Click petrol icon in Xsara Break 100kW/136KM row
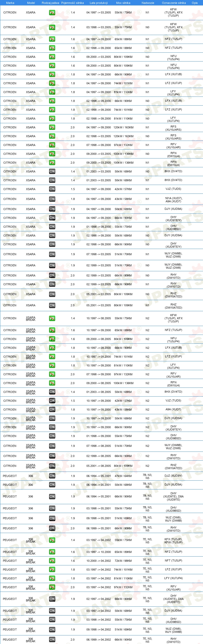Image resolution: width=203 pixels, height=644 pixels. coord(52,383)
